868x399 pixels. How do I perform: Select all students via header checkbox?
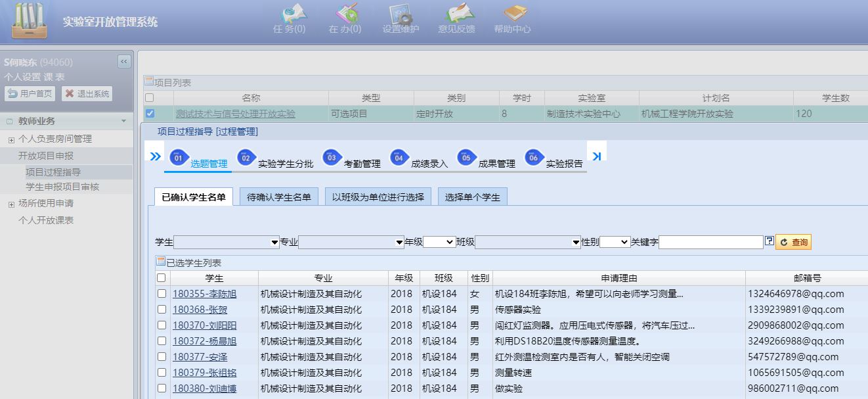pyautogui.click(x=162, y=278)
